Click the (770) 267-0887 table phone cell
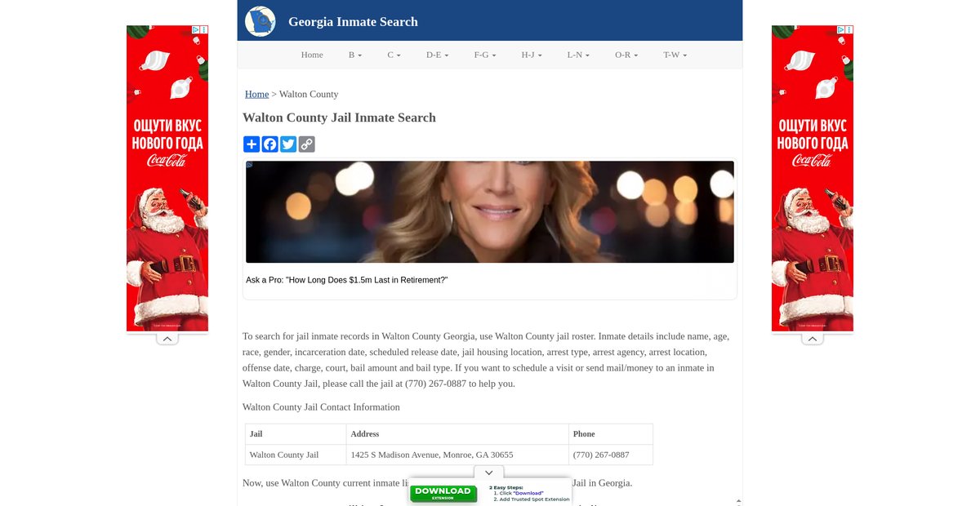The height and width of the screenshot is (506, 980). (x=611, y=455)
